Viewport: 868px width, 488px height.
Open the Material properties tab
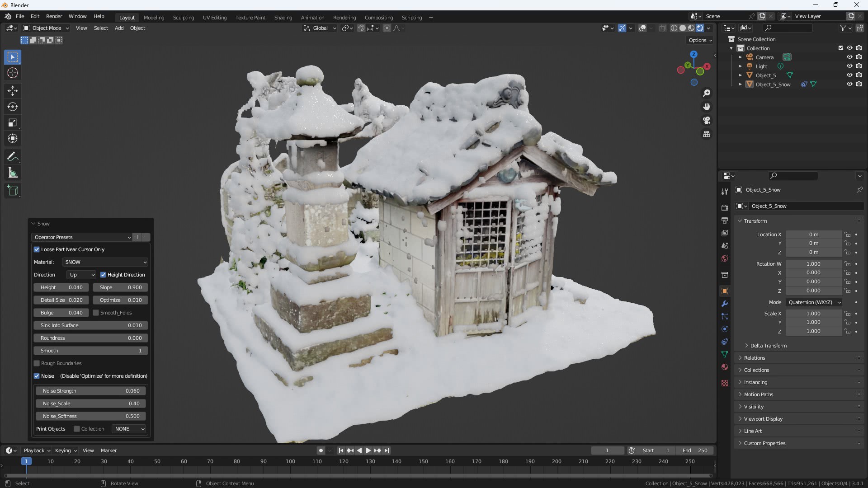725,367
